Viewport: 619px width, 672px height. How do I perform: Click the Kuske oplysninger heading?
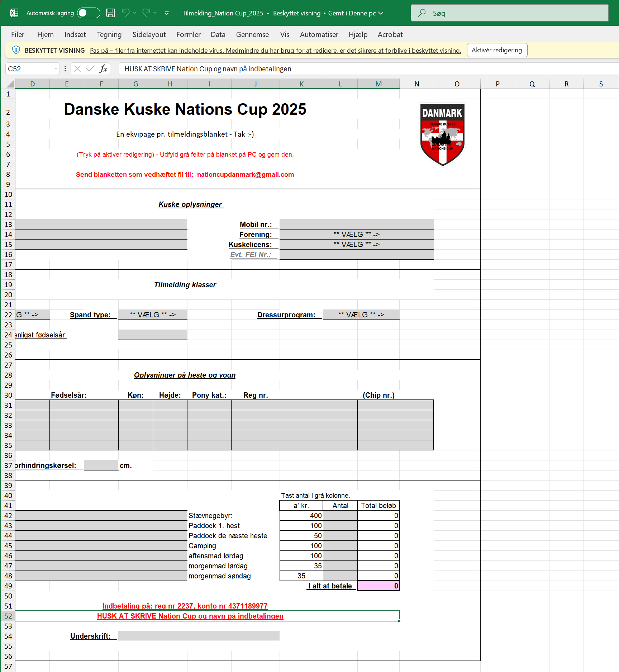point(191,204)
